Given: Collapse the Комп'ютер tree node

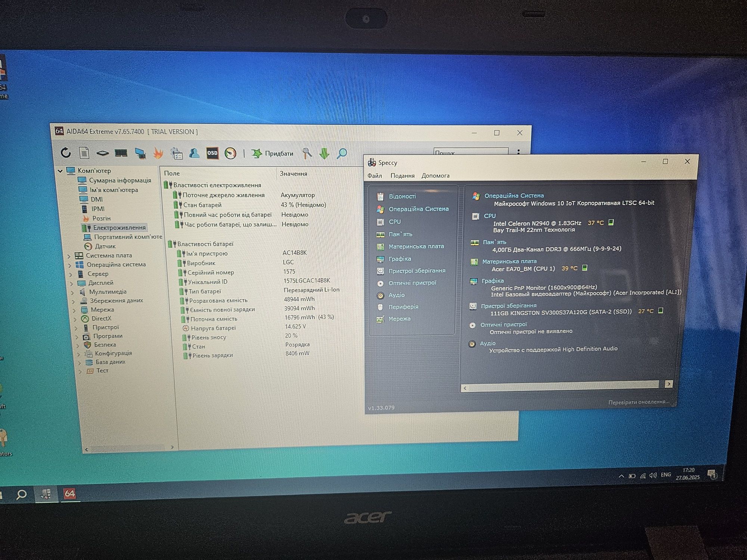Looking at the screenshot, I should 60,171.
